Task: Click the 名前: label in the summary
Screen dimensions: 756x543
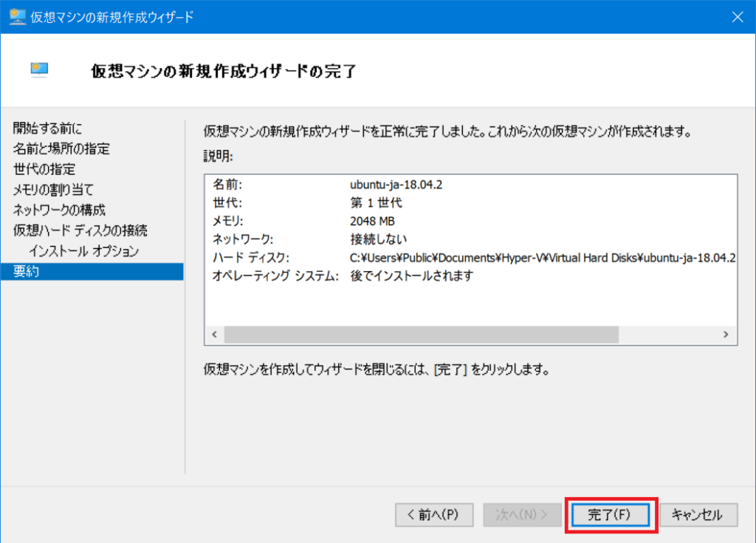Action: [227, 185]
